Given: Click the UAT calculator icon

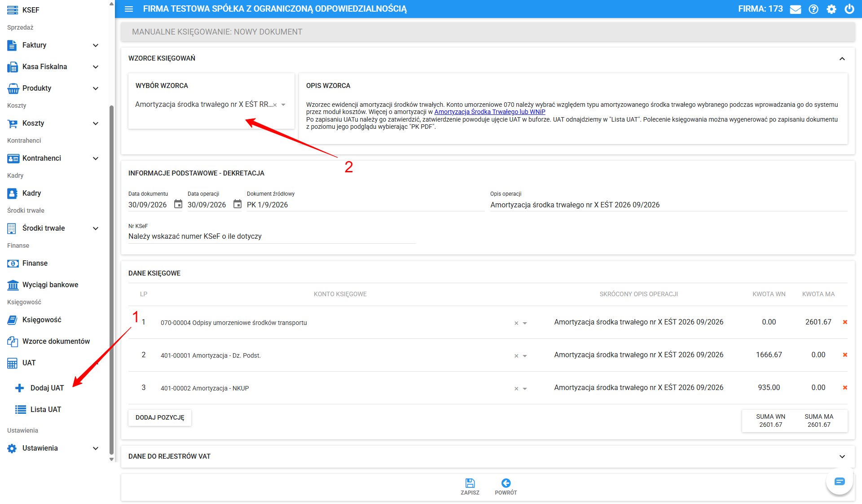Looking at the screenshot, I should pos(12,363).
